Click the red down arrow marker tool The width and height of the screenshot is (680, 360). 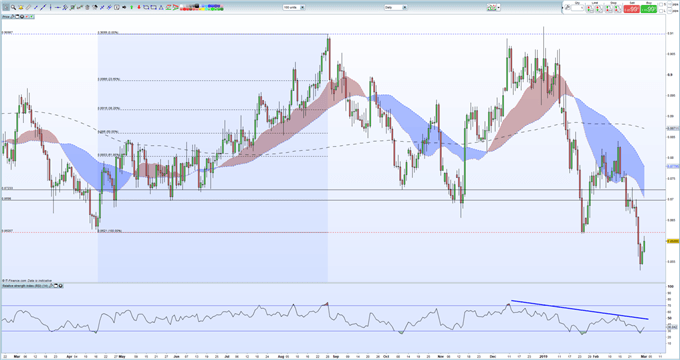pos(139,7)
